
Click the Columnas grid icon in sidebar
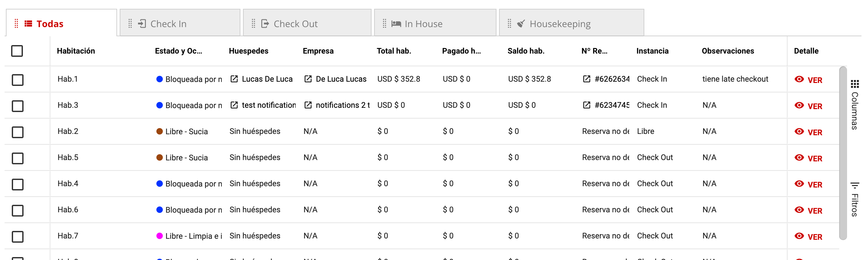855,84
